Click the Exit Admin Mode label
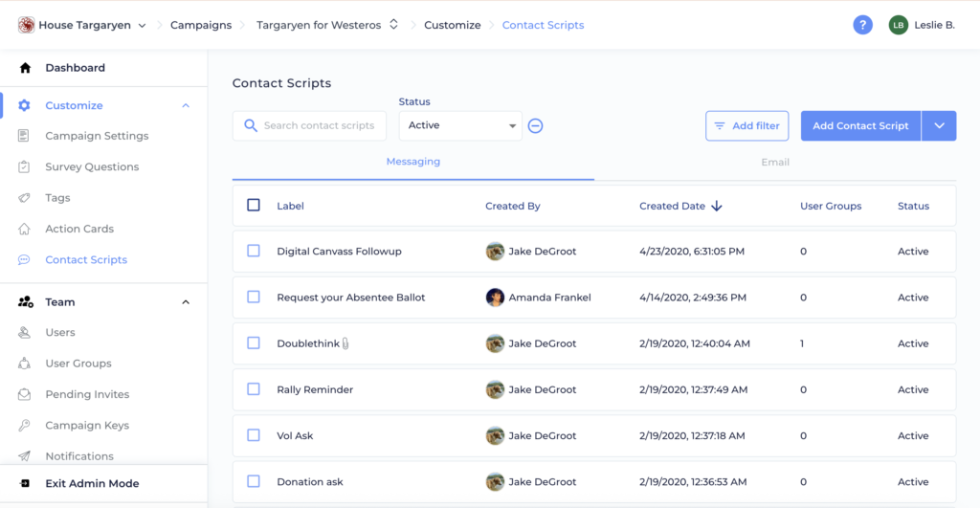 (x=92, y=483)
